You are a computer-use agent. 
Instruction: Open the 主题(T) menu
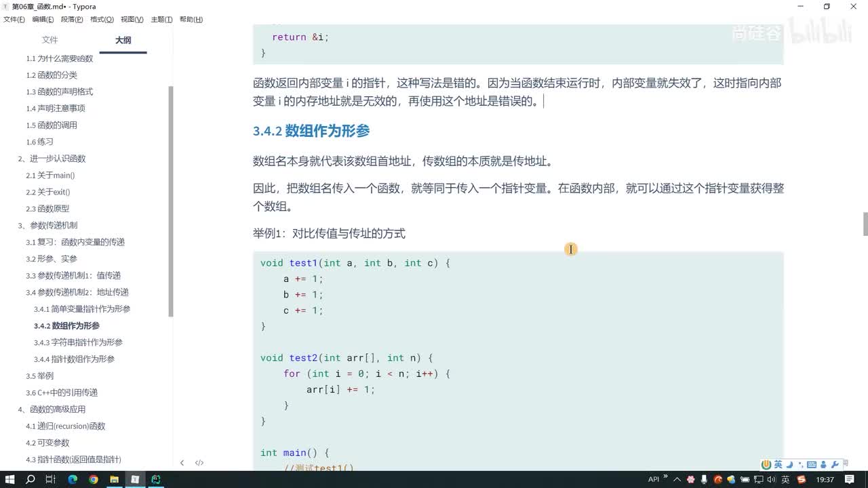(x=161, y=20)
